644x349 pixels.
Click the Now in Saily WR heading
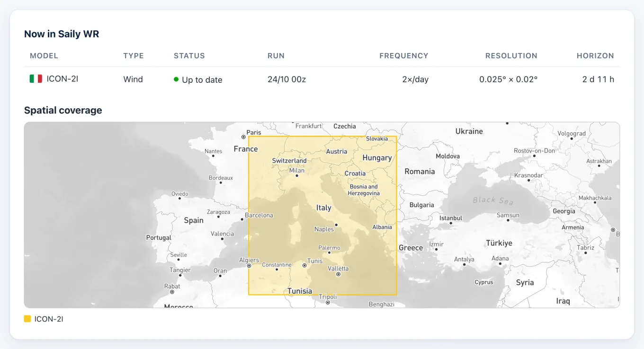[62, 34]
